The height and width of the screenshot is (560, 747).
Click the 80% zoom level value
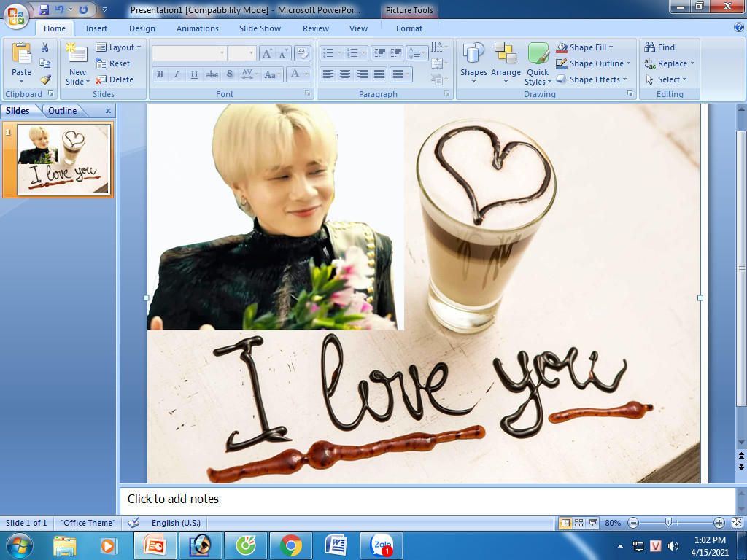point(613,523)
